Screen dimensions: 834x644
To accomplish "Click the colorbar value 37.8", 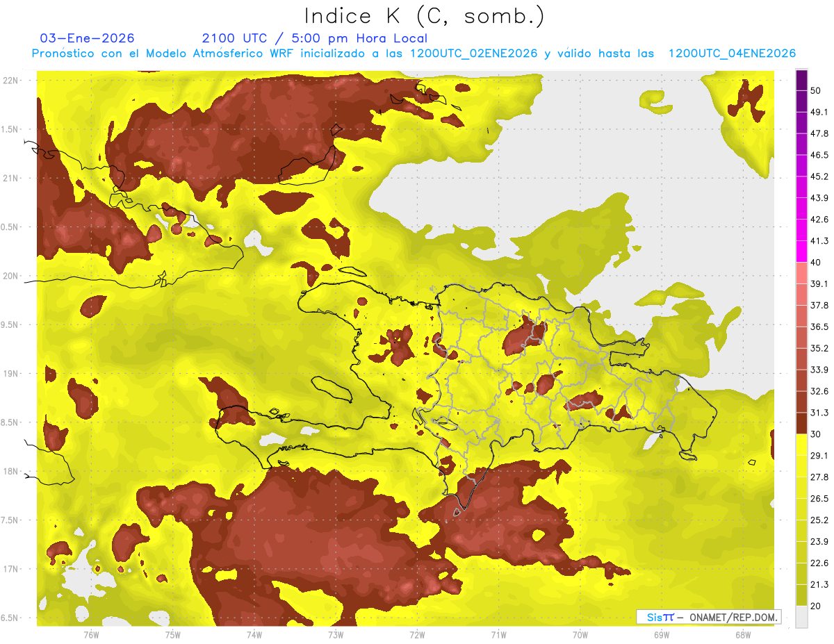I will tap(820, 305).
